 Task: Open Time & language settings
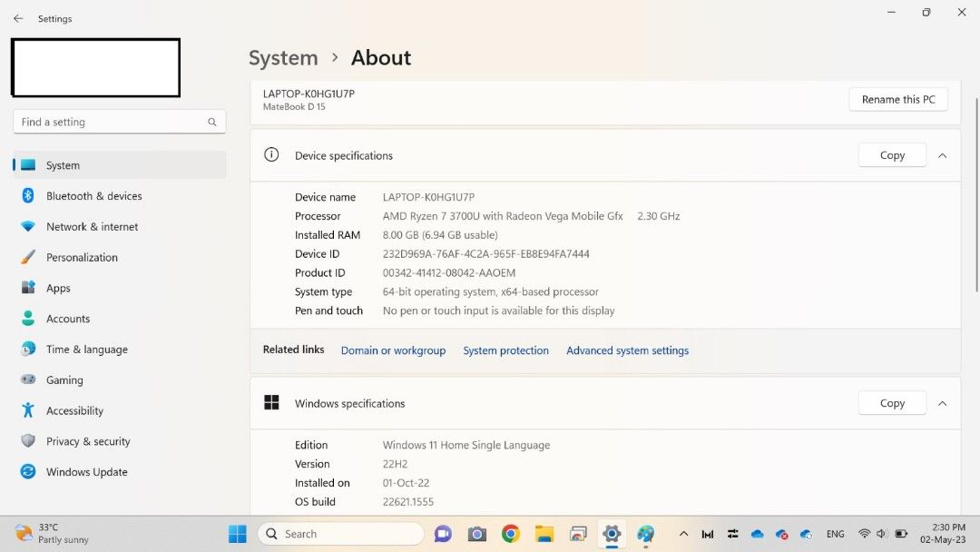click(x=120, y=349)
